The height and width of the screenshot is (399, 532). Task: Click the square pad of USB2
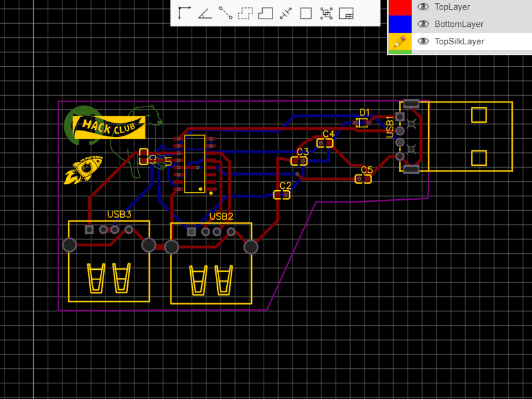click(x=191, y=232)
